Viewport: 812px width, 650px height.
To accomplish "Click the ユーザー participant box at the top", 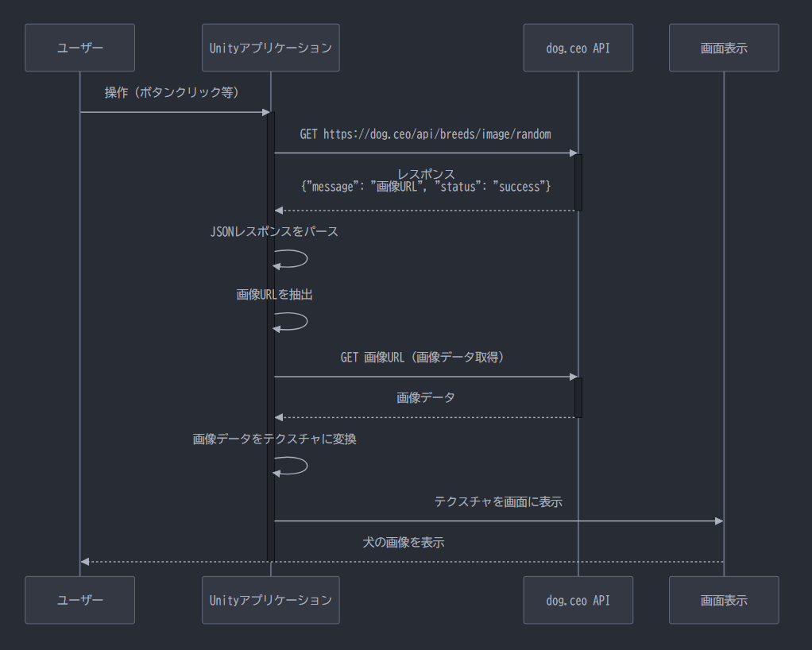I will tap(79, 47).
